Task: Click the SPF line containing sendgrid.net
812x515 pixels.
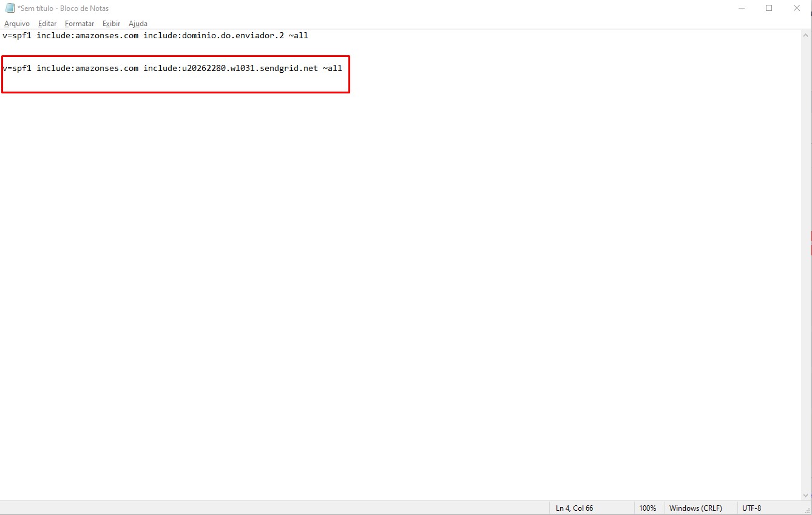Action: (x=172, y=68)
